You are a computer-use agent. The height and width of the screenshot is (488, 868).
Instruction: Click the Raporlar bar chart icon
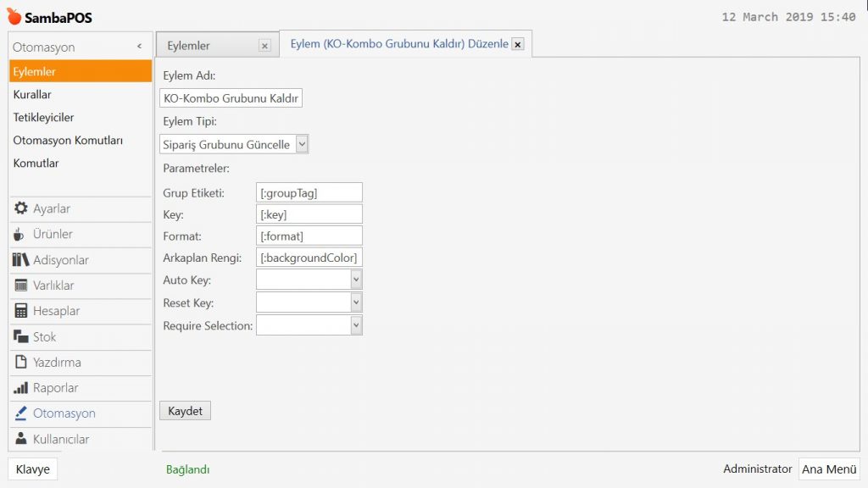tap(21, 388)
